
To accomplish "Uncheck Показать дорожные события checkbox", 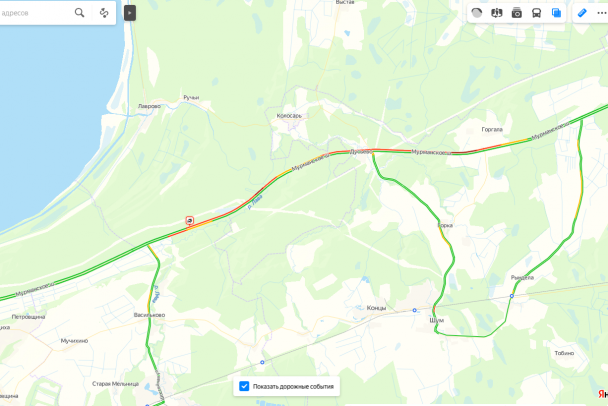I will tap(244, 386).
